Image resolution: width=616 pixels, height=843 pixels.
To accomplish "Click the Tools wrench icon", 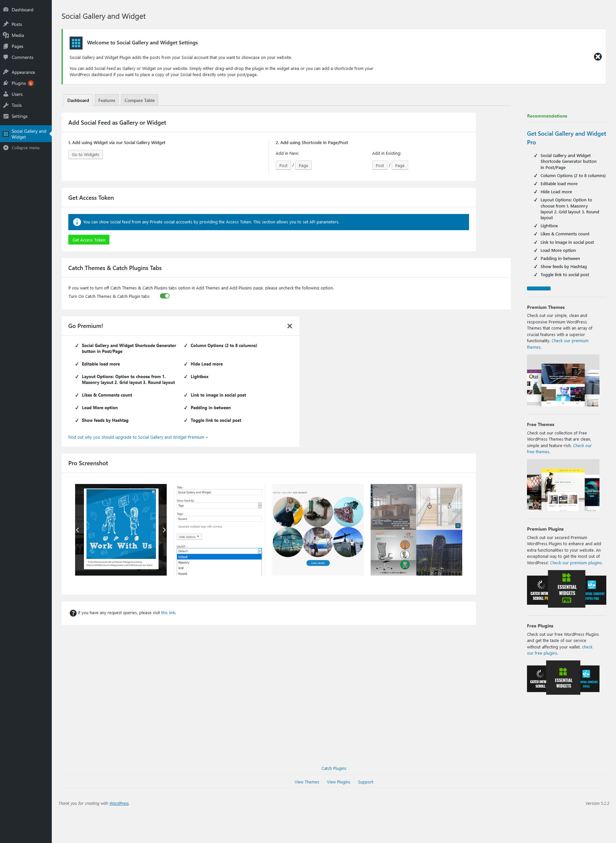I will [x=6, y=105].
